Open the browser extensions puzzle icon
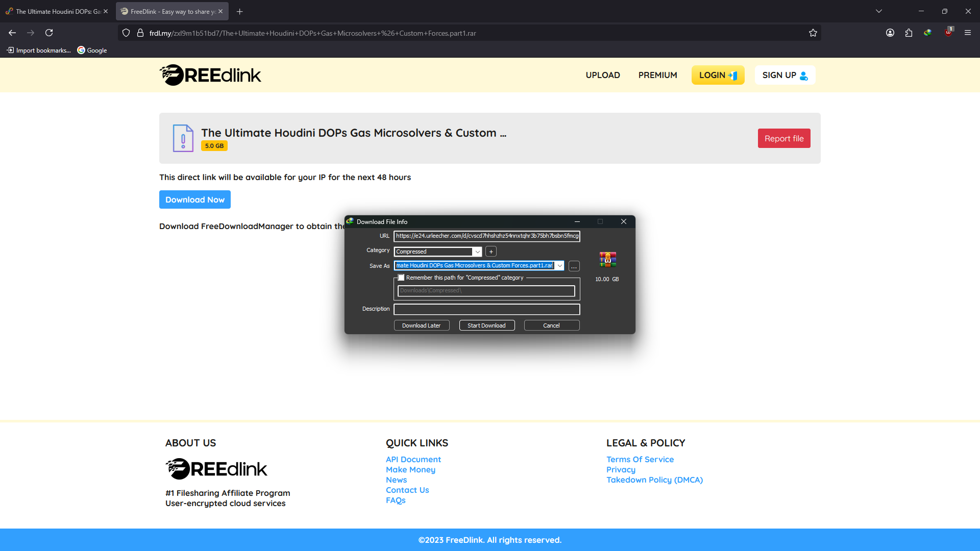 [909, 33]
